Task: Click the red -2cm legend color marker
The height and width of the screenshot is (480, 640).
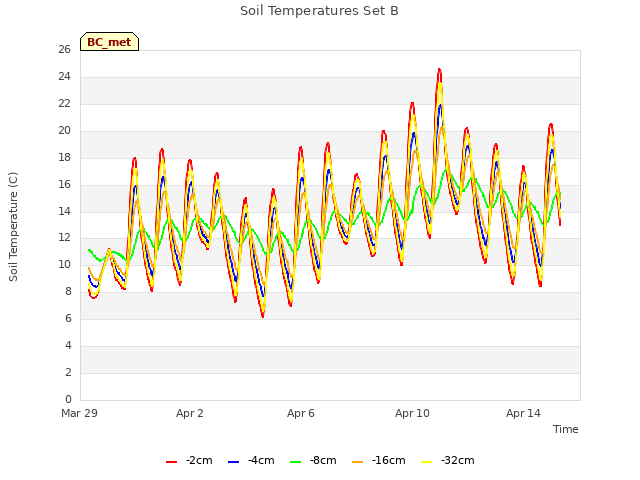Action: [x=171, y=462]
